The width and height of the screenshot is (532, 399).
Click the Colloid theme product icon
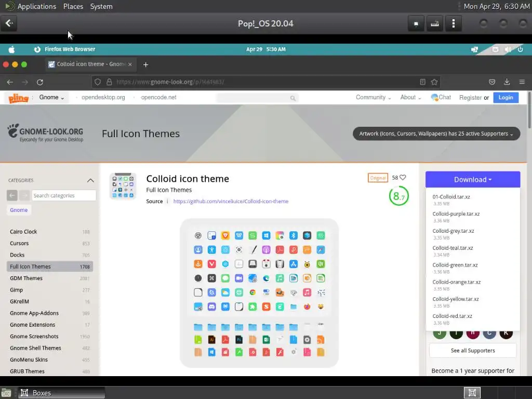click(x=123, y=186)
